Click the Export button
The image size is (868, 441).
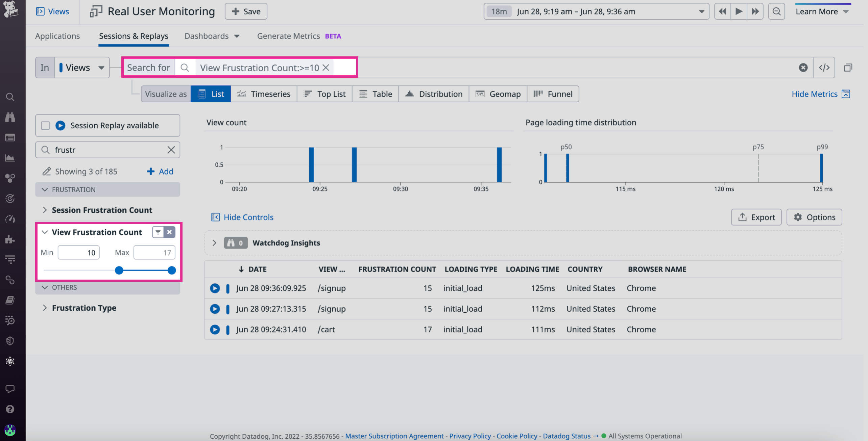pos(756,217)
